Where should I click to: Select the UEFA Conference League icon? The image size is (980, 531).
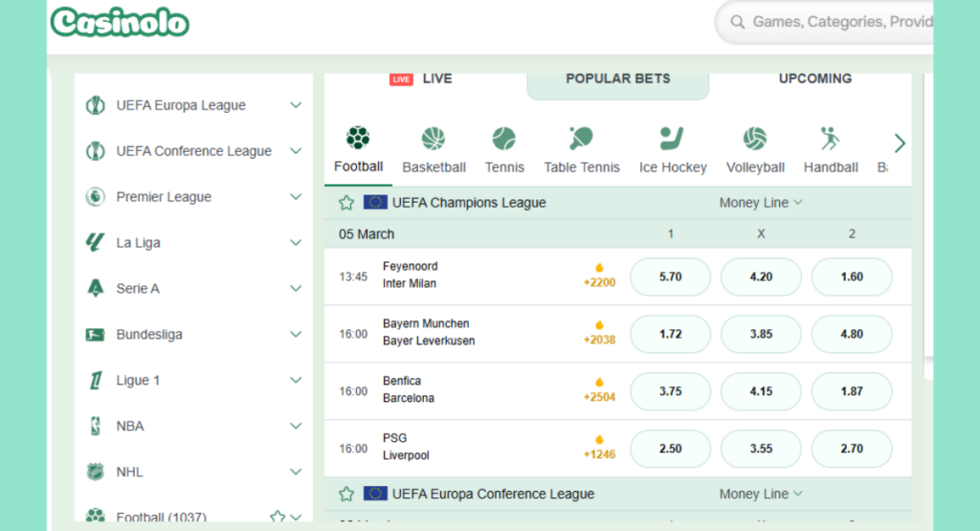click(x=95, y=151)
